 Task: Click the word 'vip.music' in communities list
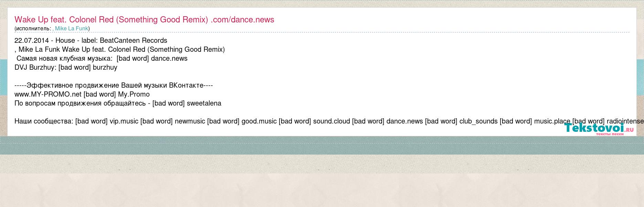click(x=124, y=121)
